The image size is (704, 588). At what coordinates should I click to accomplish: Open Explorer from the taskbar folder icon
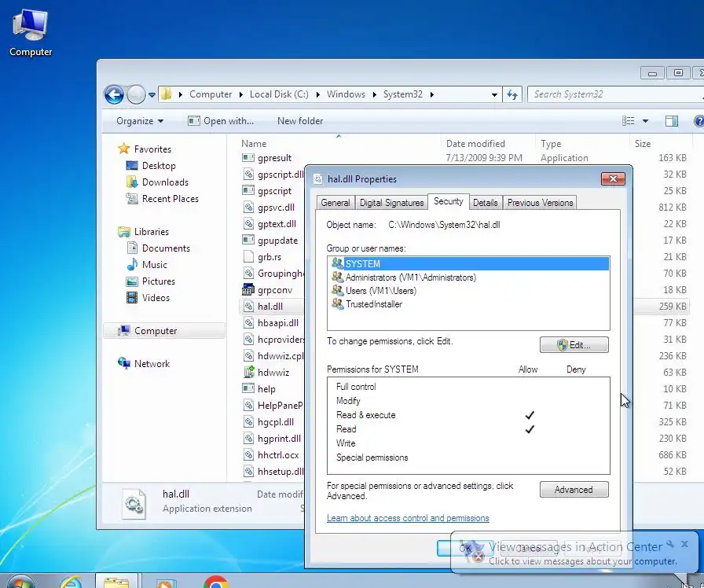116,582
